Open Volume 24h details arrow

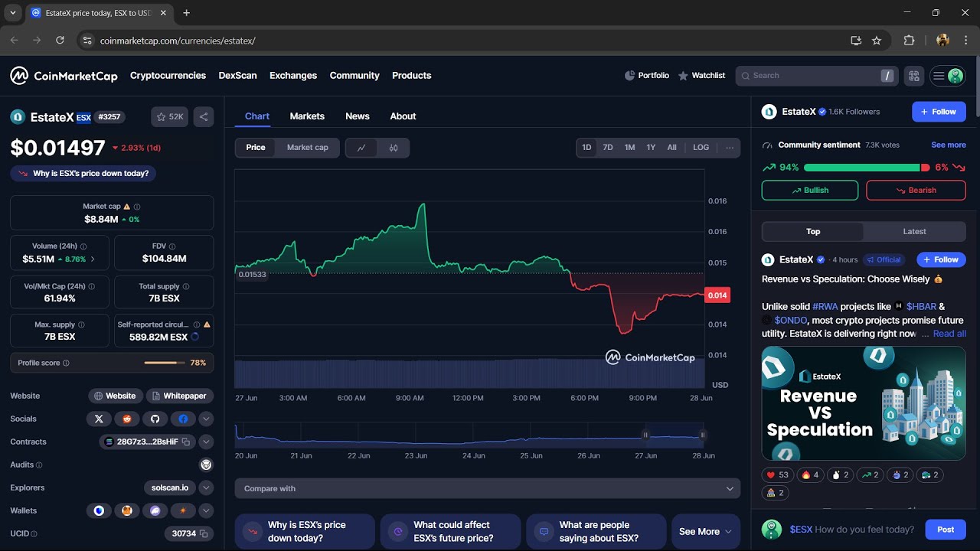click(x=93, y=259)
